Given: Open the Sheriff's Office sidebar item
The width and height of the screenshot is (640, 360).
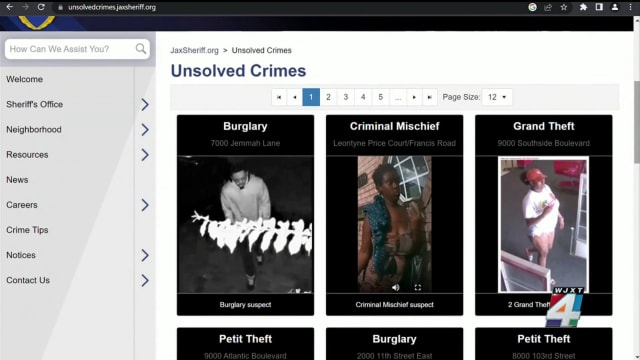Looking at the screenshot, I should click(35, 104).
